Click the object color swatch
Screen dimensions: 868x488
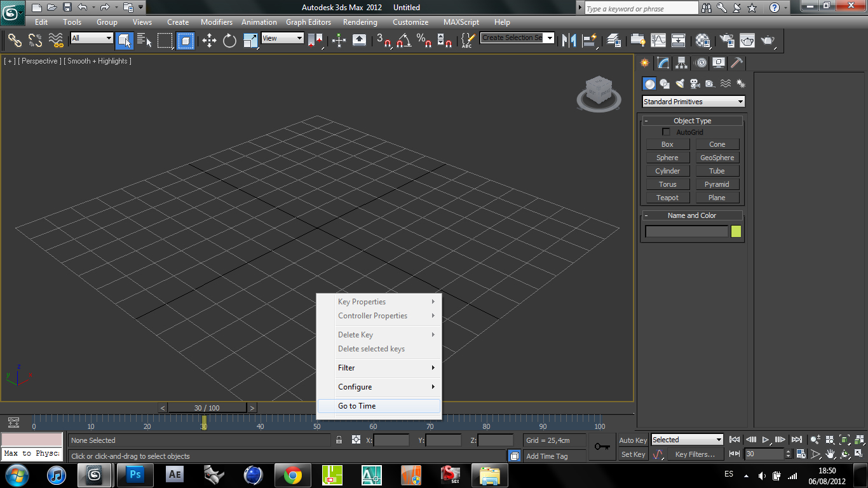(737, 231)
